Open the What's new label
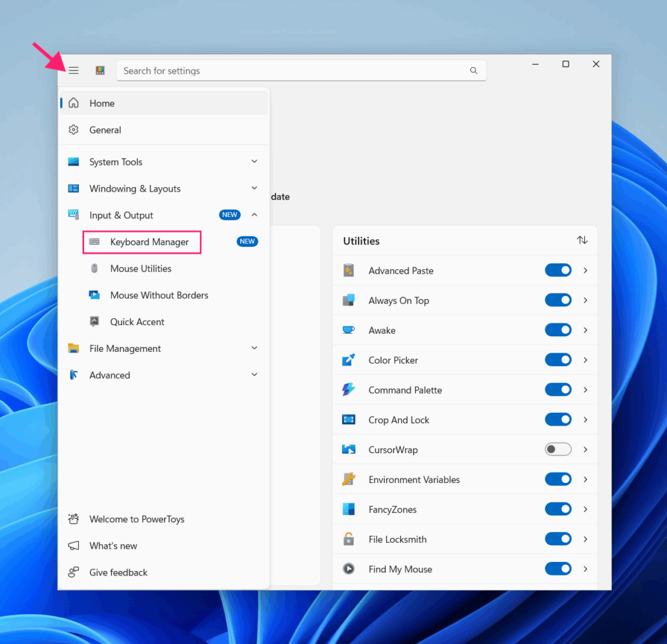This screenshot has height=644, width=667. click(113, 546)
